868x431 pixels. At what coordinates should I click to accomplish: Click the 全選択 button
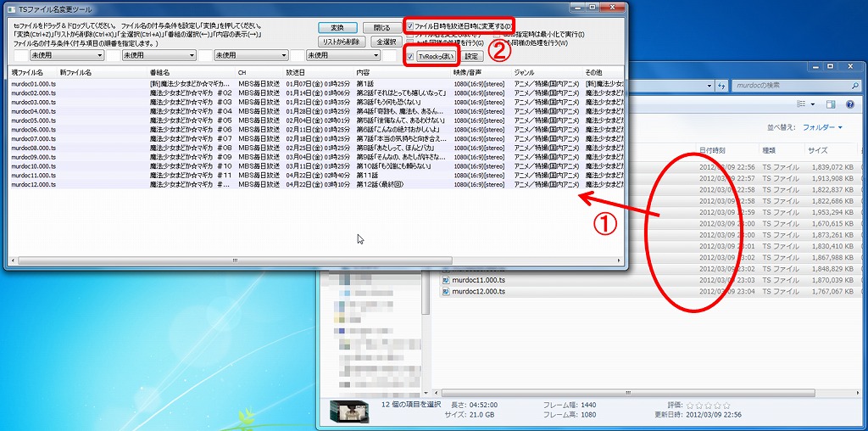point(386,42)
